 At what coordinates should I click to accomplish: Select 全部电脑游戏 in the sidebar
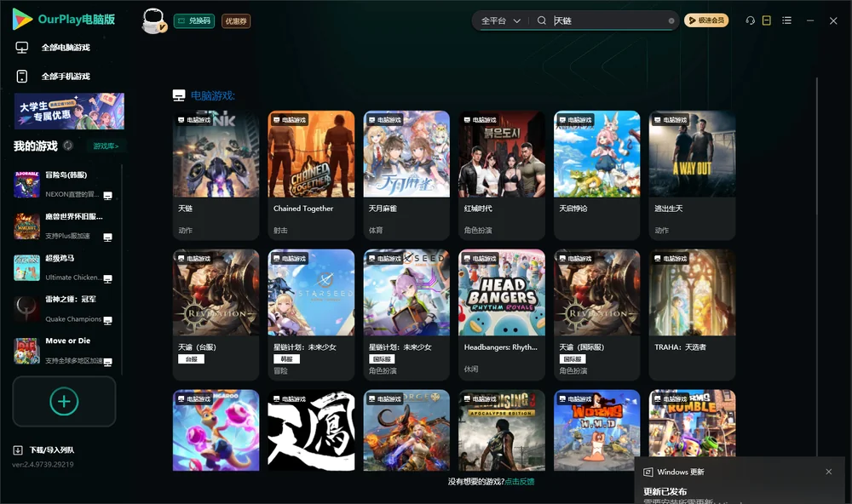[53, 48]
